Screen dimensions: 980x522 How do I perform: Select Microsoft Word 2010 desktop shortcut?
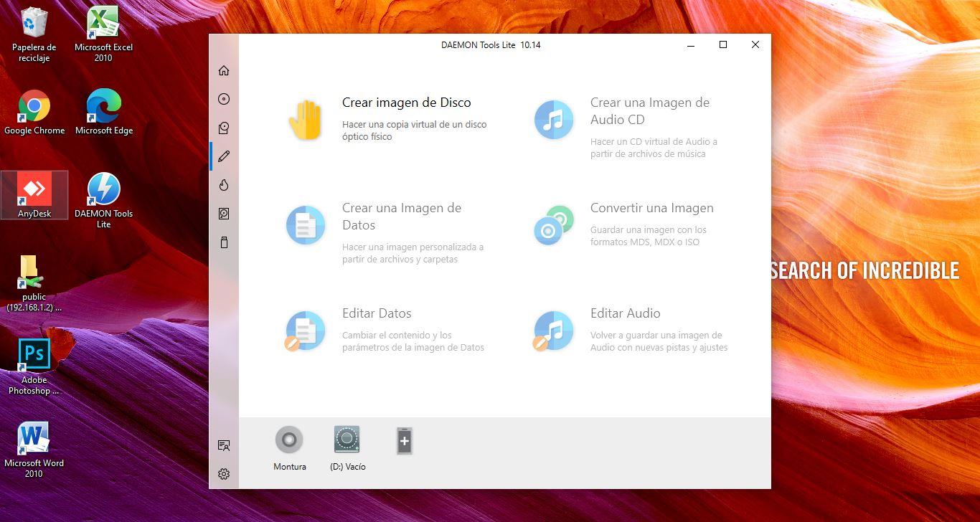coord(34,450)
